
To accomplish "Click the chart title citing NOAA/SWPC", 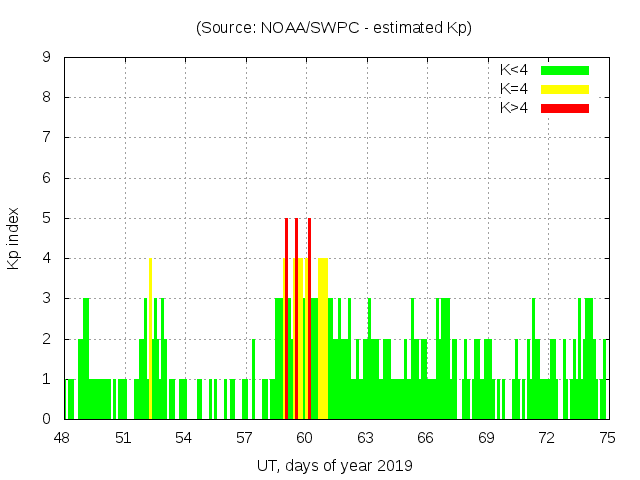I will 334,27.
